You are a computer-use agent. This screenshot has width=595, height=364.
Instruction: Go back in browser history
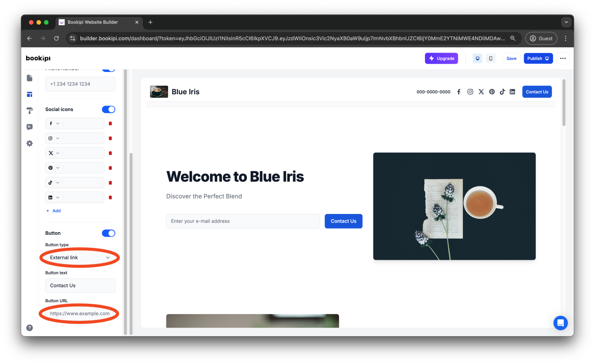[x=30, y=38]
